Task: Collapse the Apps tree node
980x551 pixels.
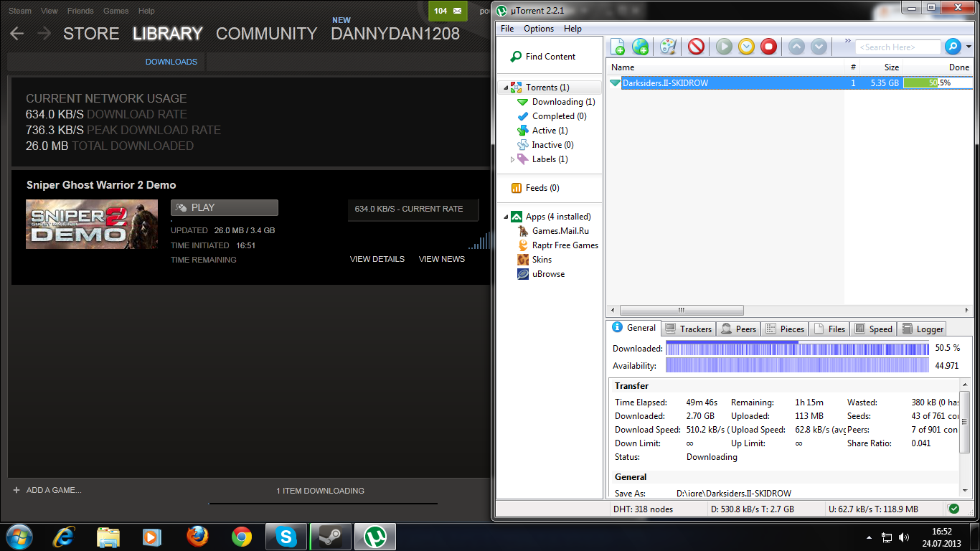Action: pos(505,217)
